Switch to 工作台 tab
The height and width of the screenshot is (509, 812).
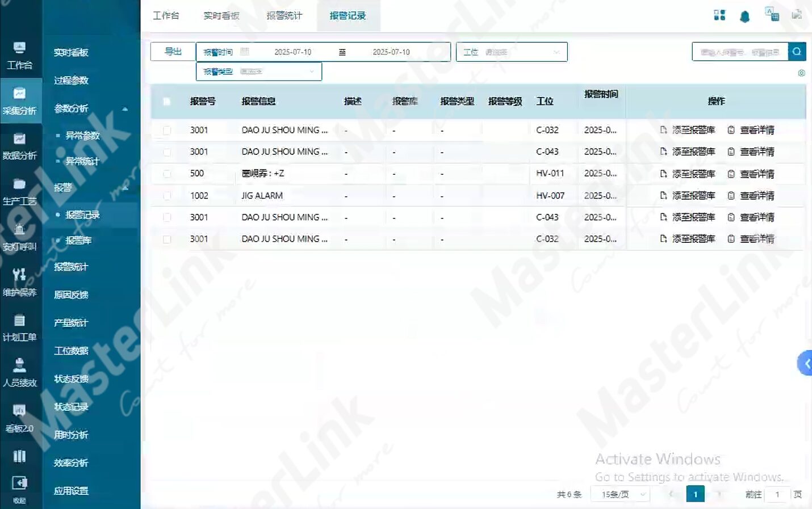coord(166,15)
